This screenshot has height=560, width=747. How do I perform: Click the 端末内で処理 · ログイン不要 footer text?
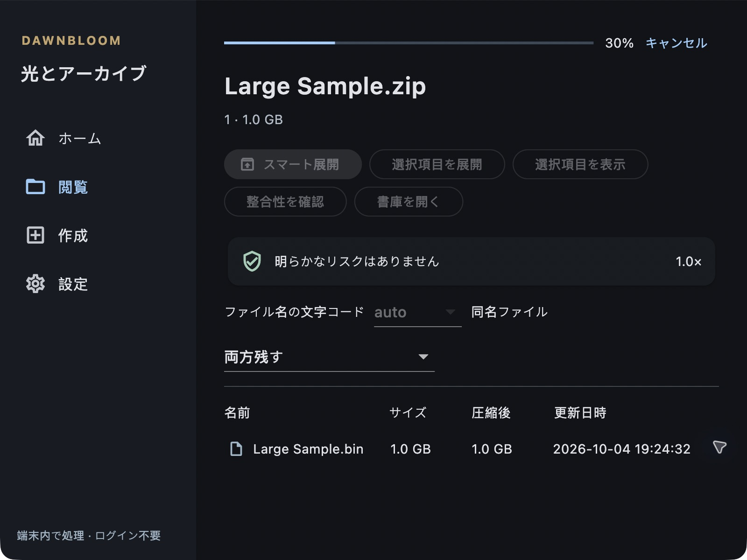(x=89, y=535)
